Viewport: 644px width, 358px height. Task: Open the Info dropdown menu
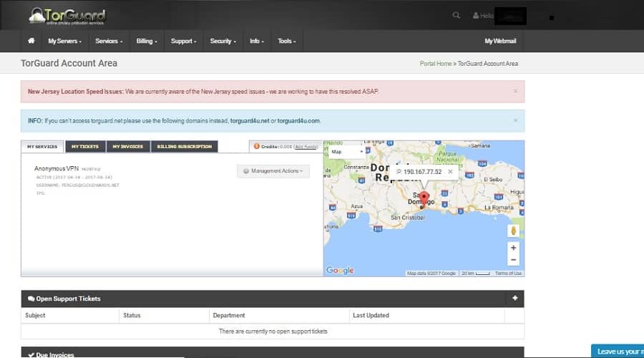coord(257,41)
